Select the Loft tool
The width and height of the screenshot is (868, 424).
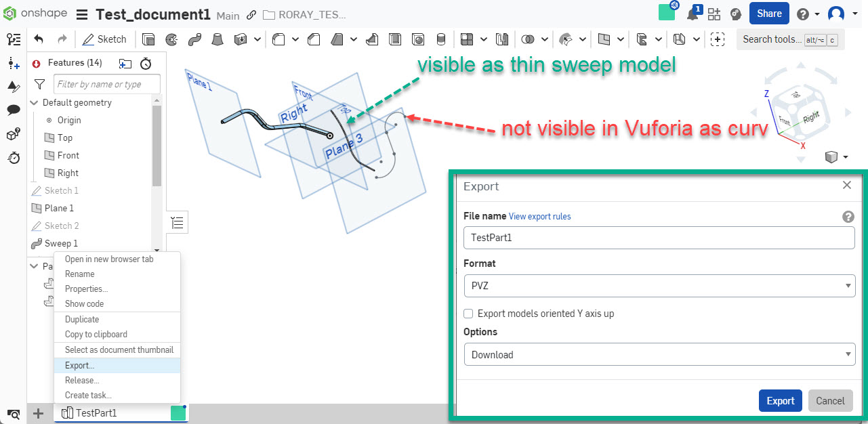coord(218,39)
